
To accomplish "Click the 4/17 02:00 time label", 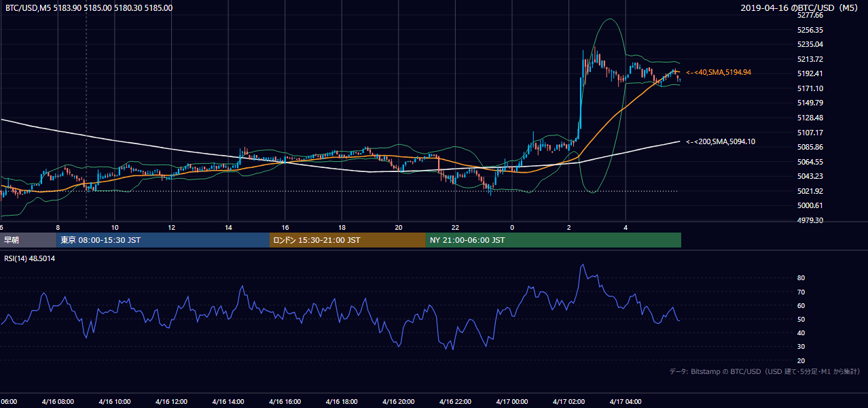I will pos(568,401).
